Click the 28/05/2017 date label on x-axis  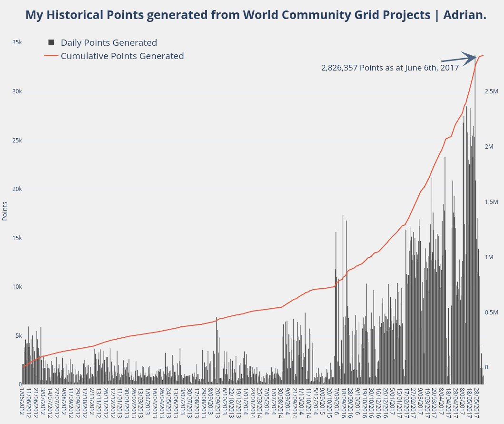tap(477, 403)
